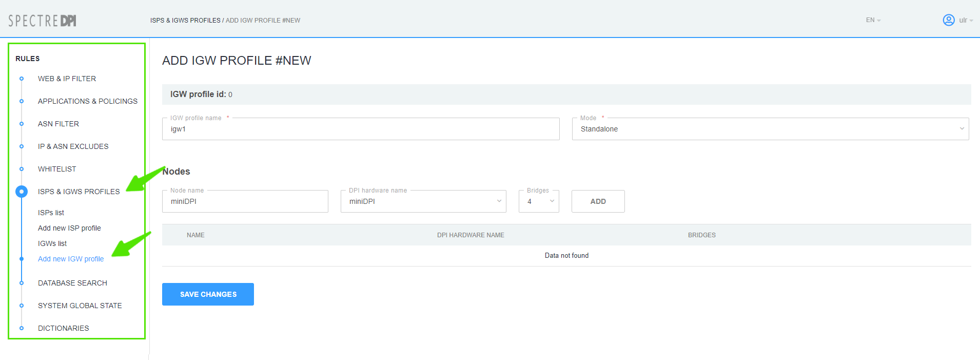This screenshot has height=360, width=980.
Task: Select ASN FILTER in sidebar
Action: tap(58, 124)
